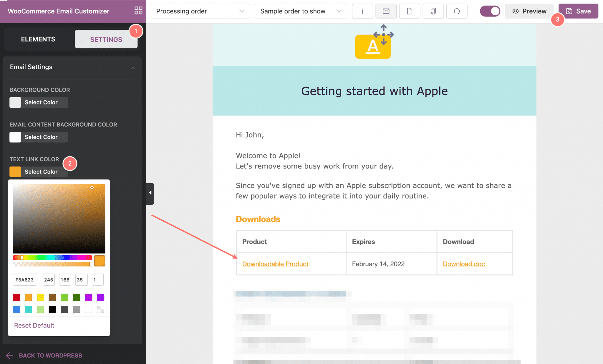Viewport: 603px width, 364px height.
Task: Open the Processing order dropdown
Action: 200,11
